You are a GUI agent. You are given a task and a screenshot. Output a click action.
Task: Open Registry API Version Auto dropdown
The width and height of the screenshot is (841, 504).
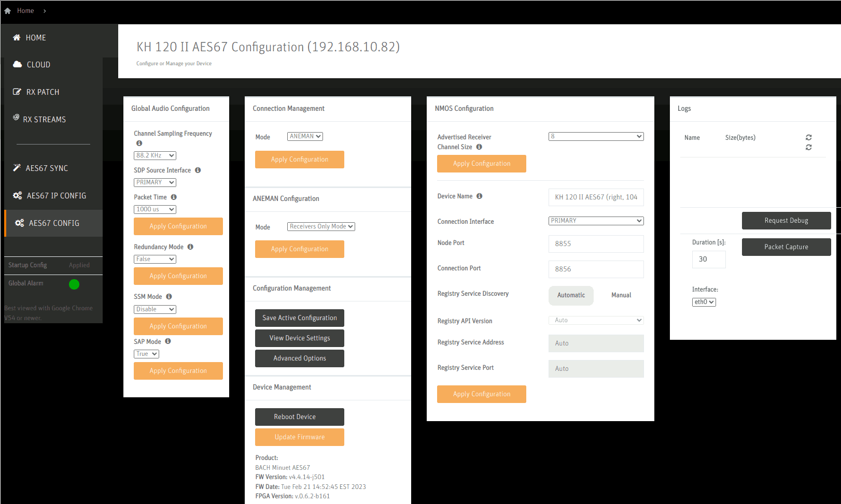[596, 320]
